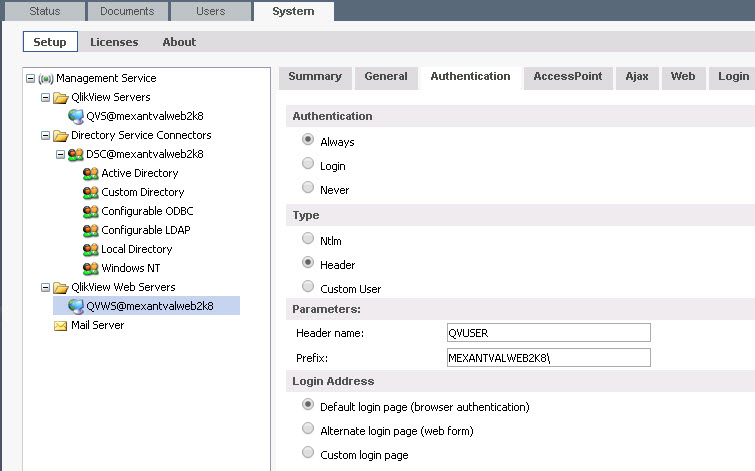Switch to the Summary settings tab
Screen dimensions: 755x471
click(x=315, y=77)
